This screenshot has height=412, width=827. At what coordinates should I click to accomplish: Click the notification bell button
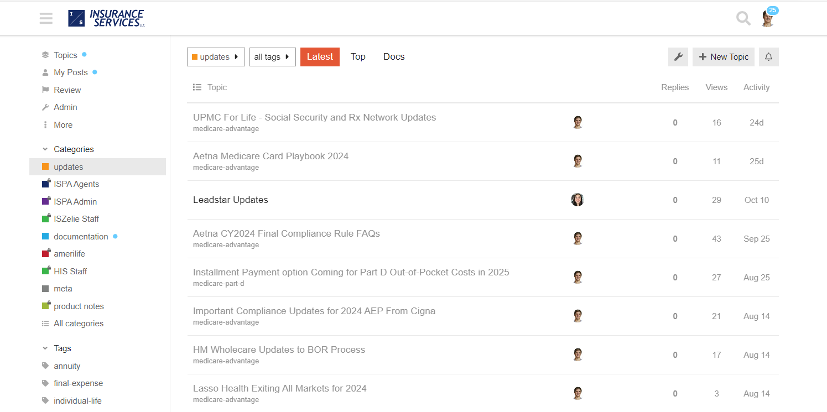[768, 57]
